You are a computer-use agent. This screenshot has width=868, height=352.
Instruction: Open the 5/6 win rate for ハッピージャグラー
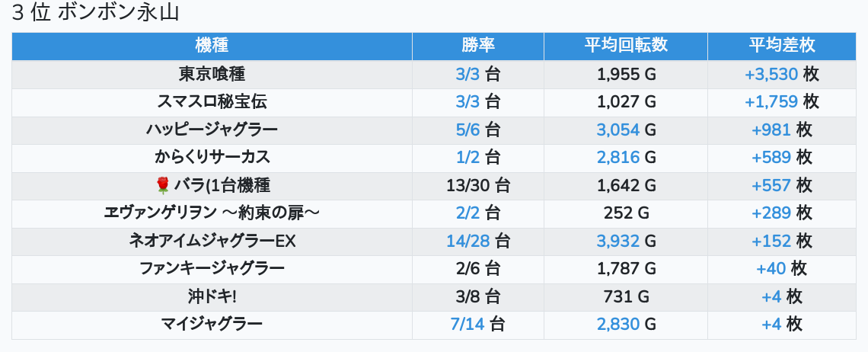click(468, 130)
